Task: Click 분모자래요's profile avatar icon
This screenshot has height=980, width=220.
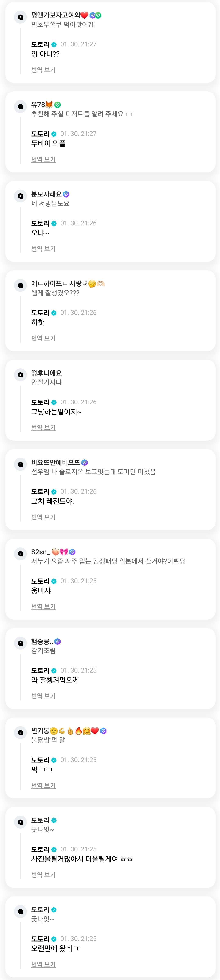Action: (x=20, y=196)
